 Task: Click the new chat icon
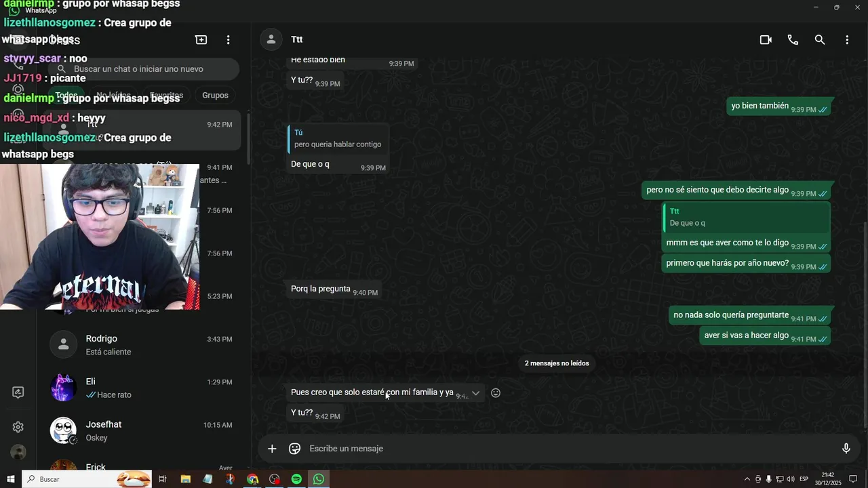[201, 40]
